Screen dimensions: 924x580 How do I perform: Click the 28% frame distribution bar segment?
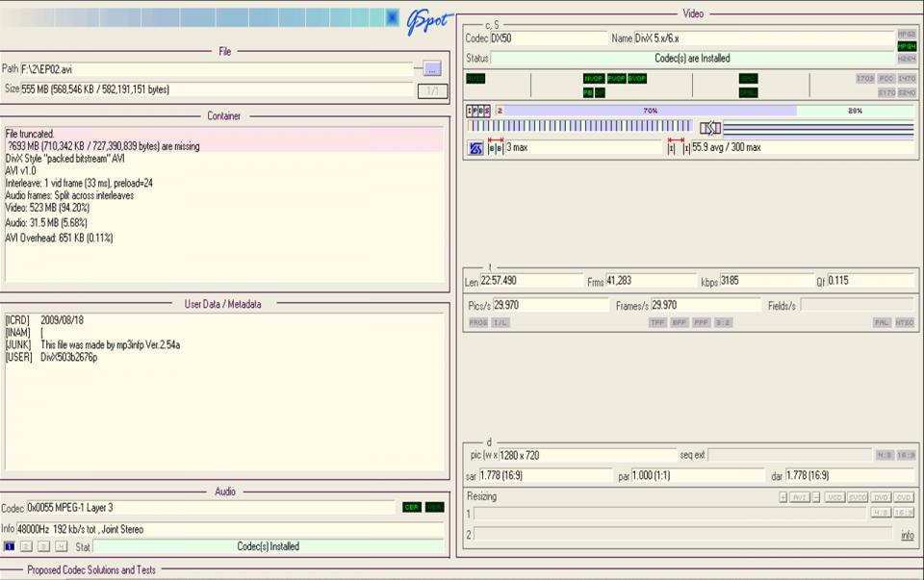pyautogui.click(x=855, y=111)
